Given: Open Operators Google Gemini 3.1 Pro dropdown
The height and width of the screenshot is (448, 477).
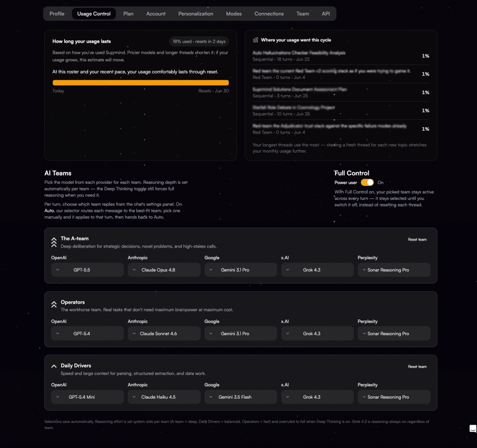Looking at the screenshot, I should (x=241, y=334).
